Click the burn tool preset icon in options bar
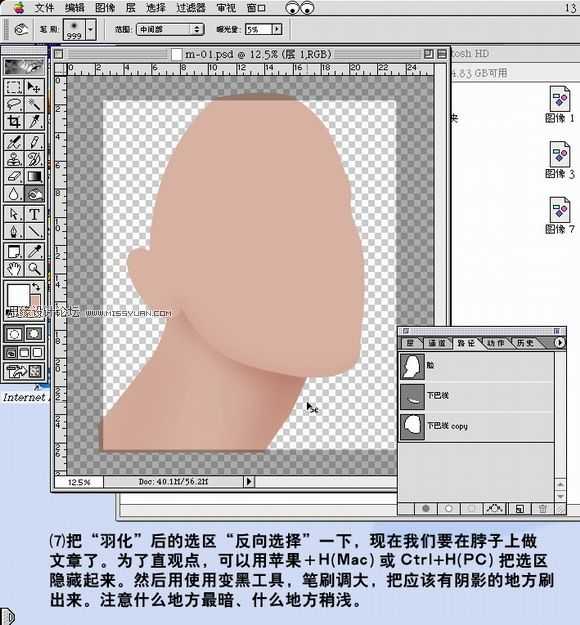Screen dimensions: 580x625 [x=21, y=29]
